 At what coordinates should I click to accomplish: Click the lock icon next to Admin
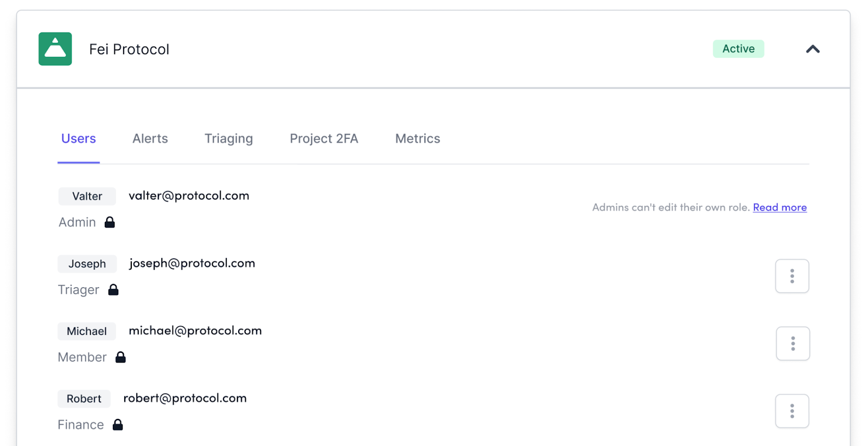pos(110,222)
